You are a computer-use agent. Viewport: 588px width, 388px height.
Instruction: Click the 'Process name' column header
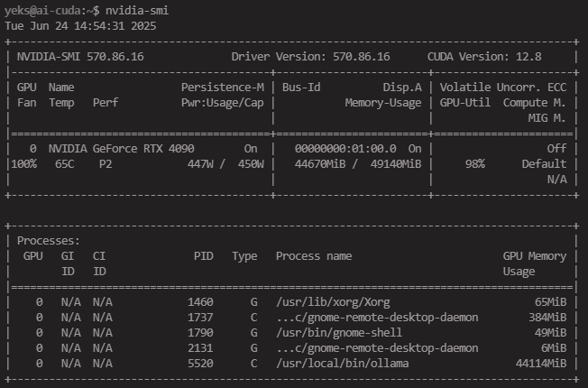click(x=314, y=256)
